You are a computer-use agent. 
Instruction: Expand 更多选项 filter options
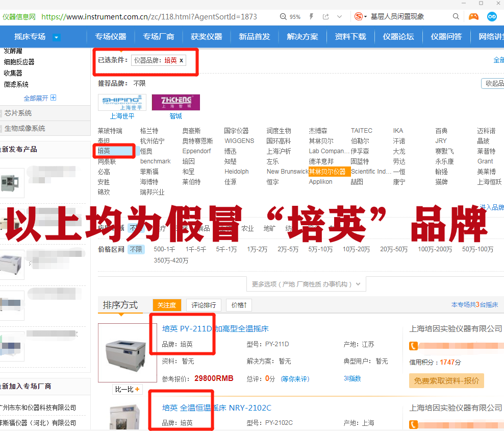(x=306, y=284)
